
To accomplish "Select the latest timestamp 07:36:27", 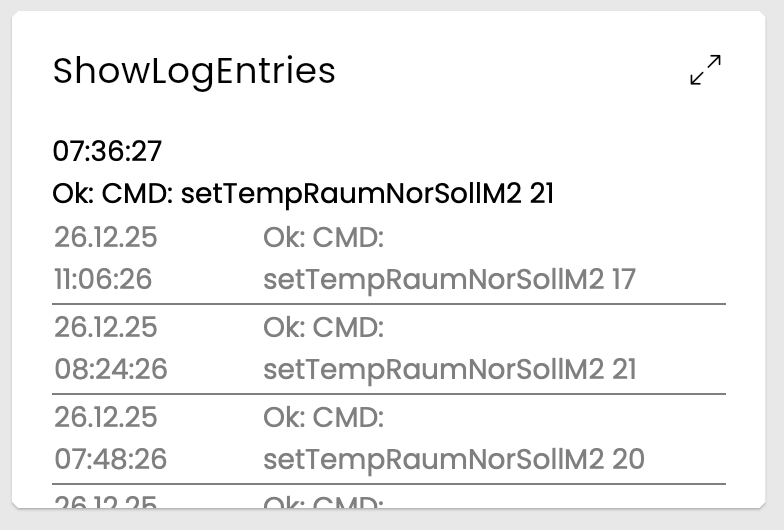I will [107, 152].
